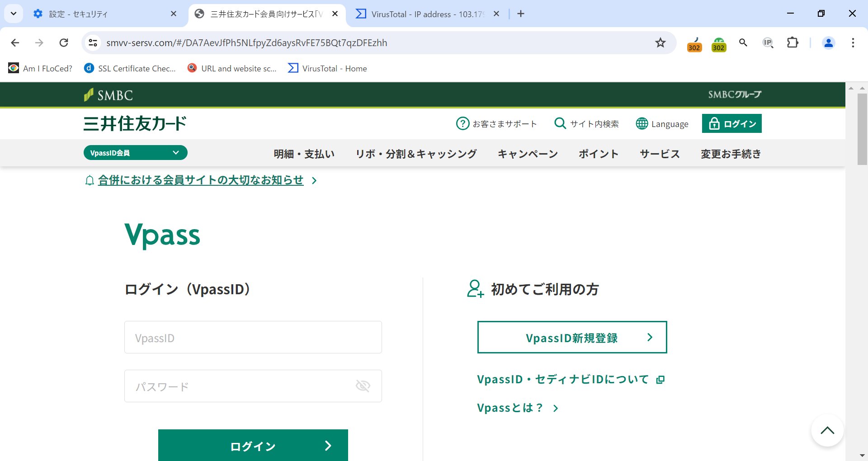Toggle password visibility eye icon
This screenshot has width=868, height=461.
363,386
